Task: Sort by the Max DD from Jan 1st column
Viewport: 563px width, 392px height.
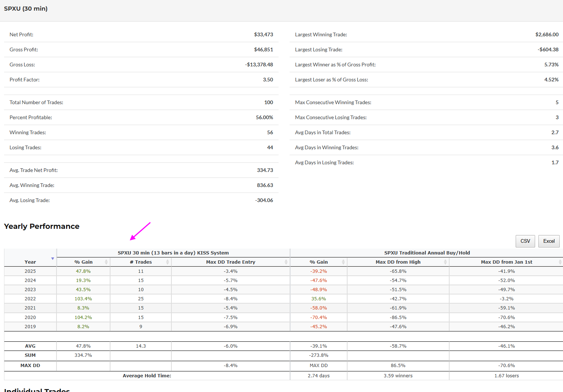Action: pos(506,262)
